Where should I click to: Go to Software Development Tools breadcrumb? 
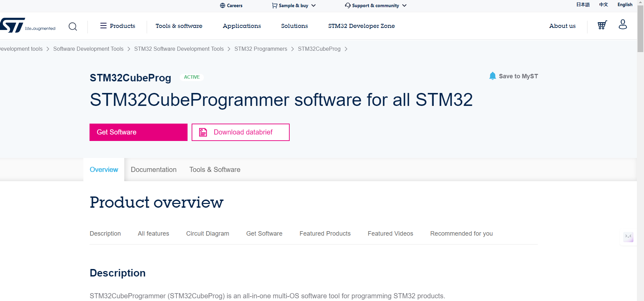(x=88, y=49)
